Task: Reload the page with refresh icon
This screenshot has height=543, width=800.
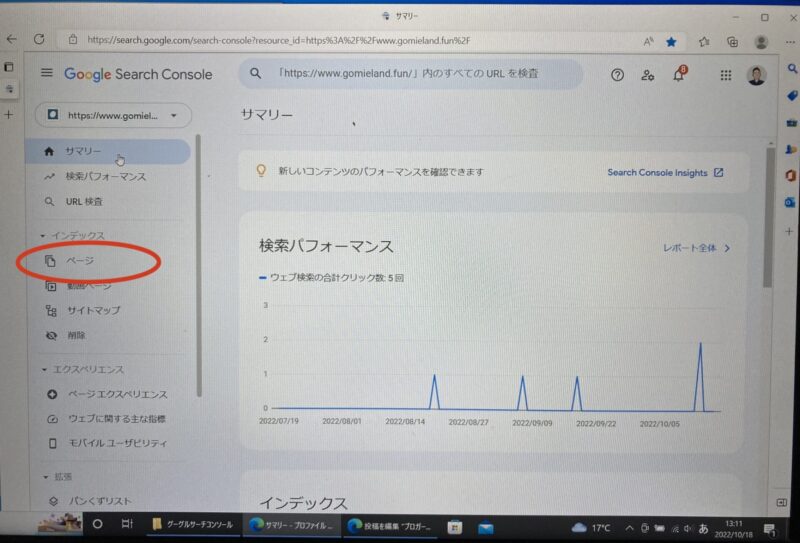Action: coord(39,39)
